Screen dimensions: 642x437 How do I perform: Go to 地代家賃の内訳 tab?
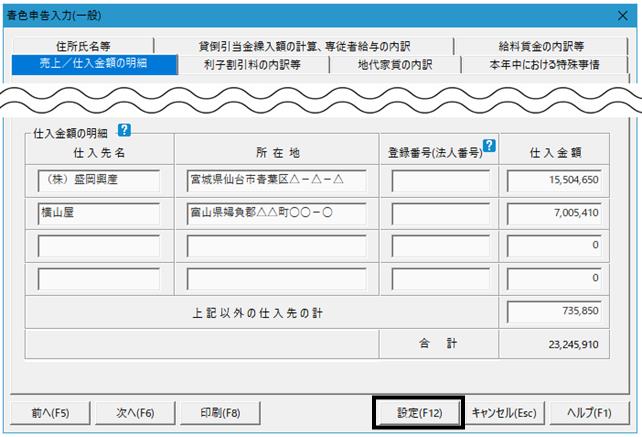(x=395, y=65)
